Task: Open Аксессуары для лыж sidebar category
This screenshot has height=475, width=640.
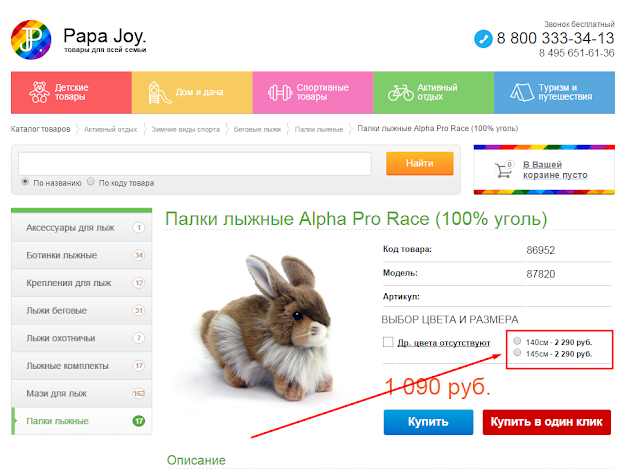Action: tap(82, 228)
